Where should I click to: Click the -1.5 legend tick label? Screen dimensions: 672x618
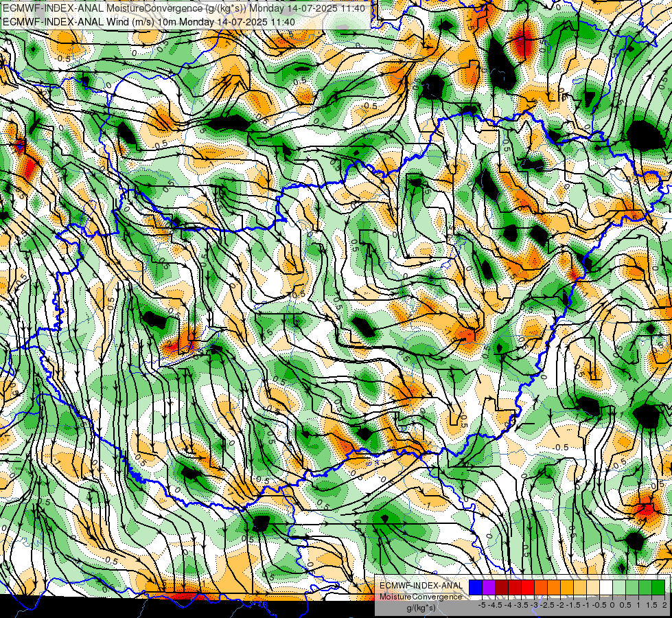(573, 605)
